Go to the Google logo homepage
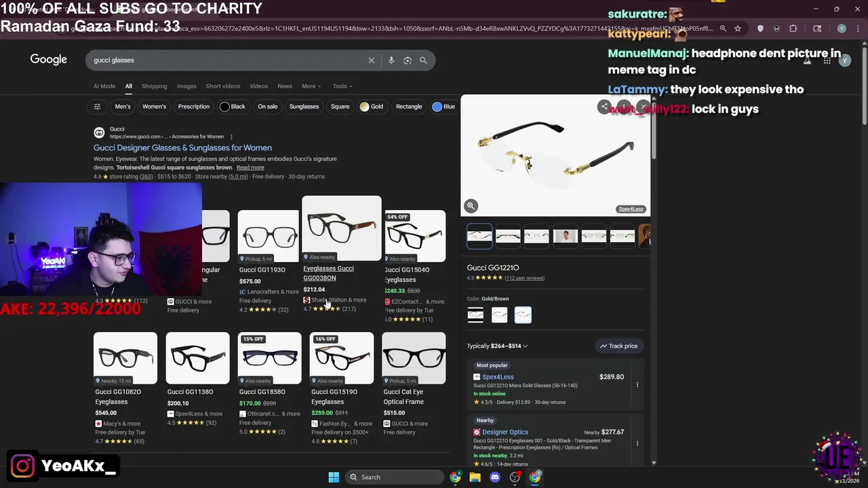 click(x=49, y=60)
